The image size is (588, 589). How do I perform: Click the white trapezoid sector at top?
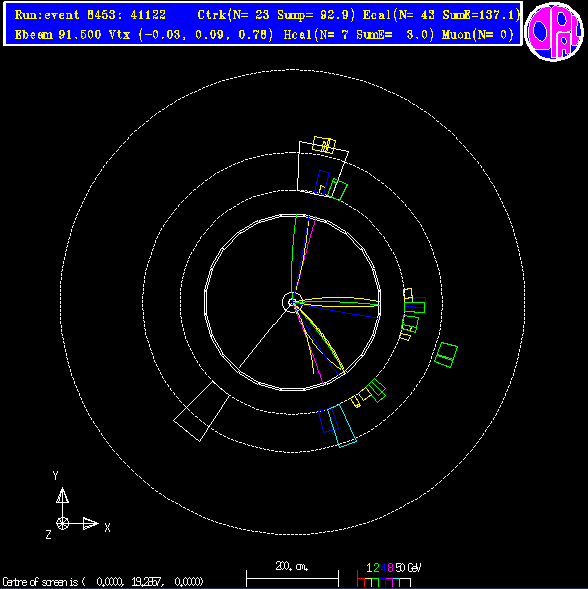click(x=322, y=168)
